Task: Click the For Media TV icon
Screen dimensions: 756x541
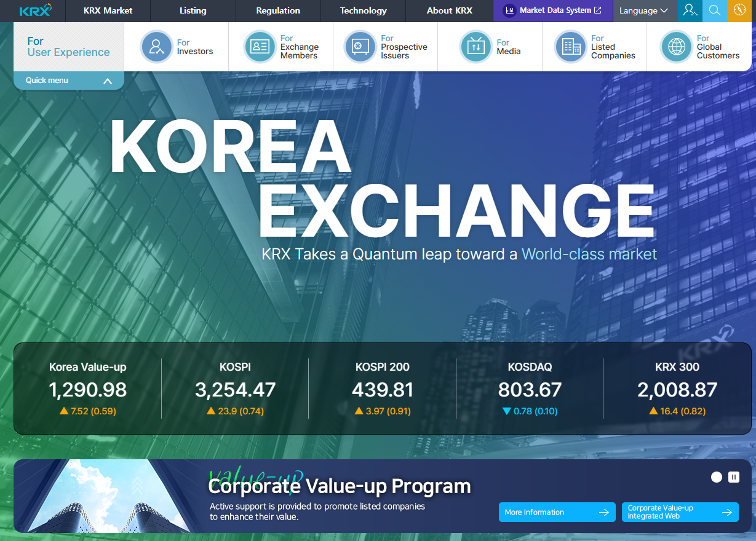Action: (x=476, y=47)
